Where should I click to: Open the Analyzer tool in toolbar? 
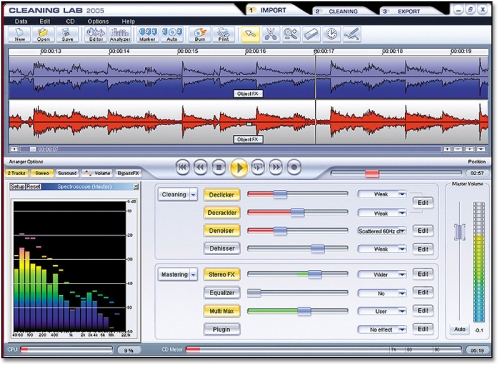click(x=120, y=35)
